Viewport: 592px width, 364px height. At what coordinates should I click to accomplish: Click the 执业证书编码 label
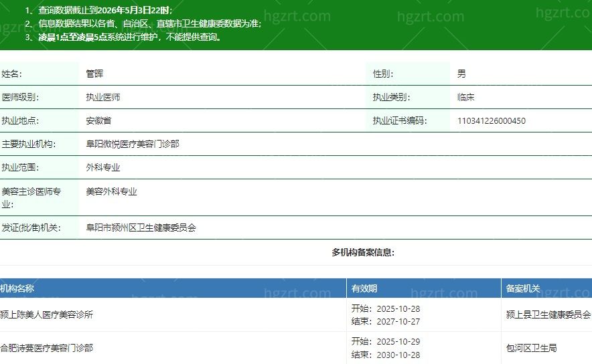coord(400,120)
